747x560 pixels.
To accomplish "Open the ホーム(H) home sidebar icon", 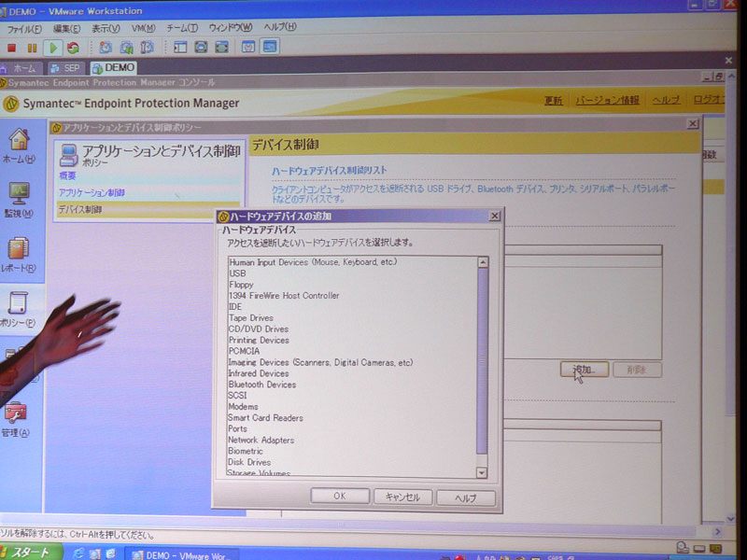I will pyautogui.click(x=19, y=146).
